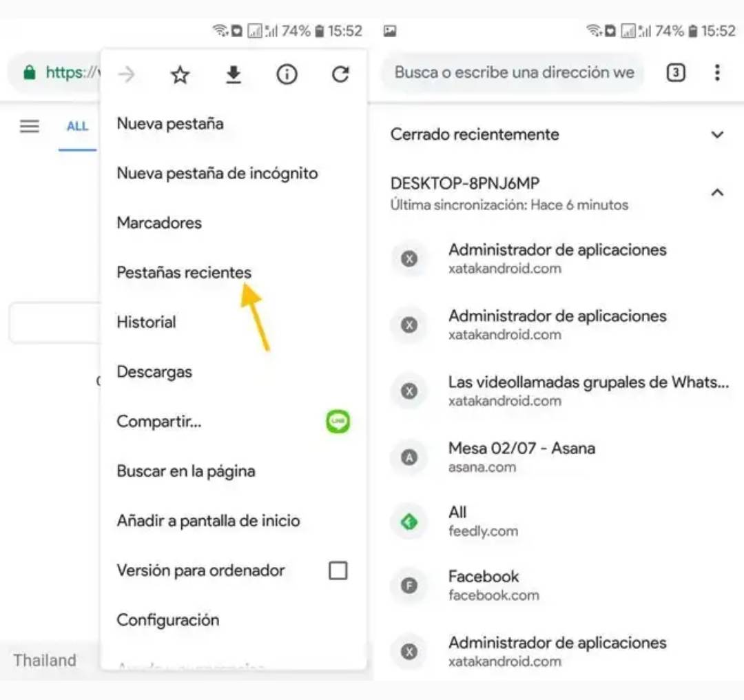Enable the Versión para ordenador checkbox

(338, 570)
